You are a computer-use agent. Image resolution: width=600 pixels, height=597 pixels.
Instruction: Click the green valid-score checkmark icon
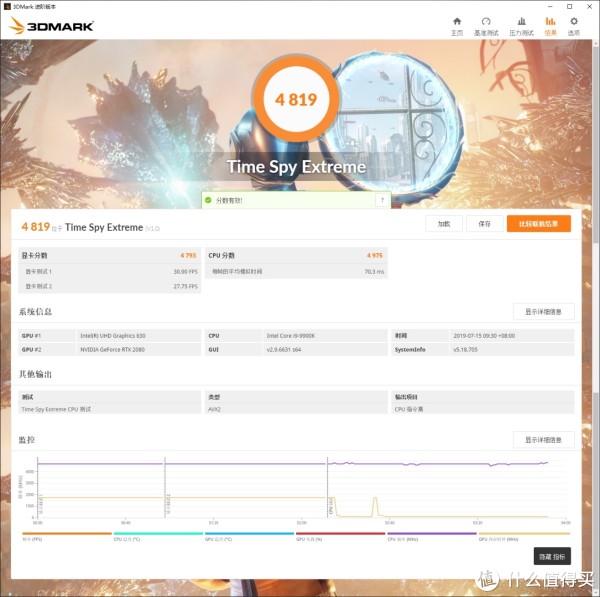208,200
